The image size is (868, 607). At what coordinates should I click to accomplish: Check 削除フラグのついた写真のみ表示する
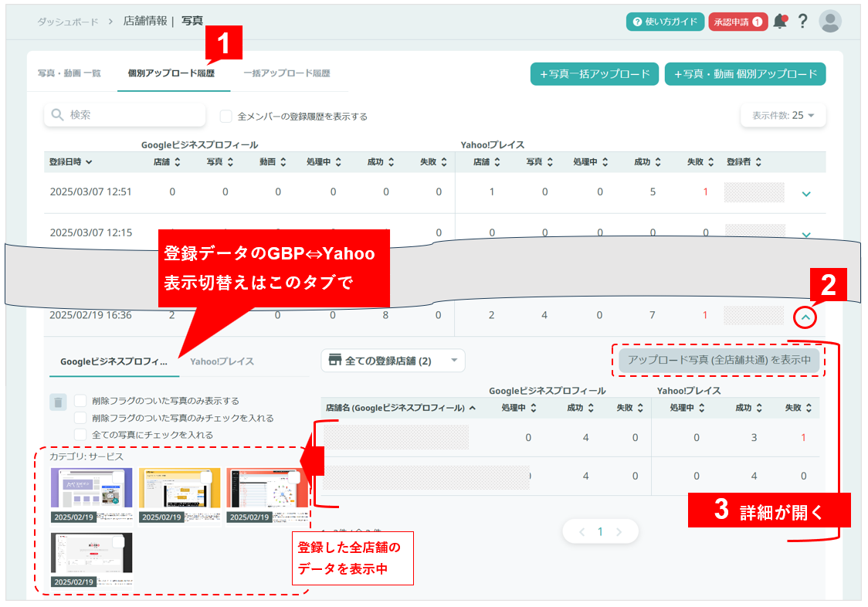[x=80, y=401]
